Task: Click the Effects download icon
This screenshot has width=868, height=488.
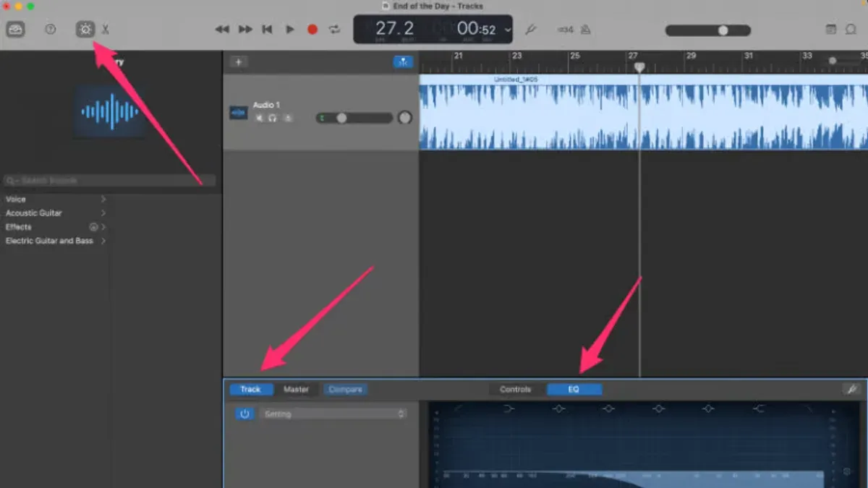Action: 93,227
